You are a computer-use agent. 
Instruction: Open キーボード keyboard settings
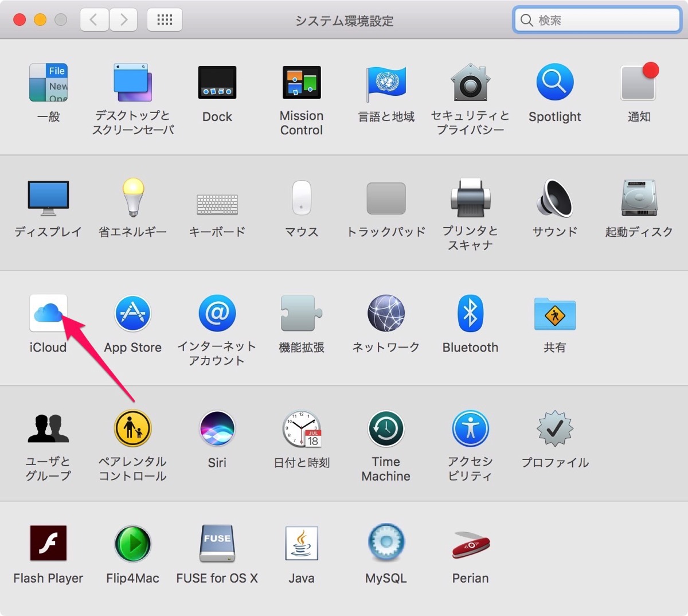217,204
